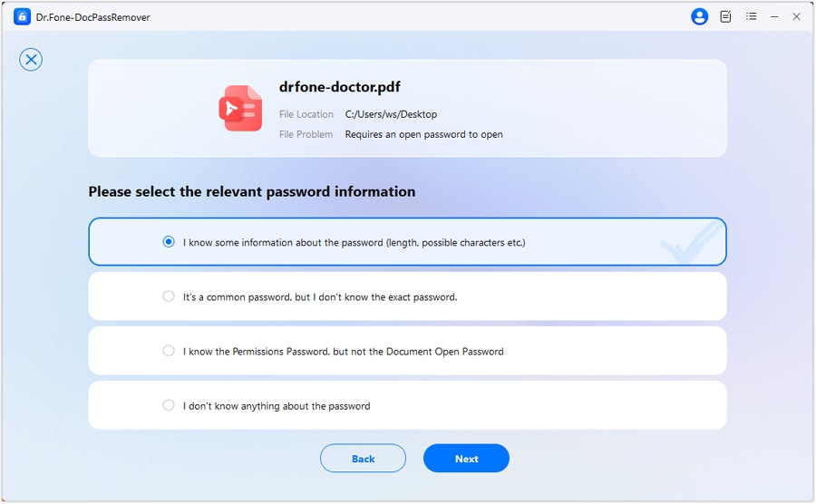Select 'I know some information' radio button
Image resolution: width=816 pixels, height=504 pixels.
click(x=169, y=242)
